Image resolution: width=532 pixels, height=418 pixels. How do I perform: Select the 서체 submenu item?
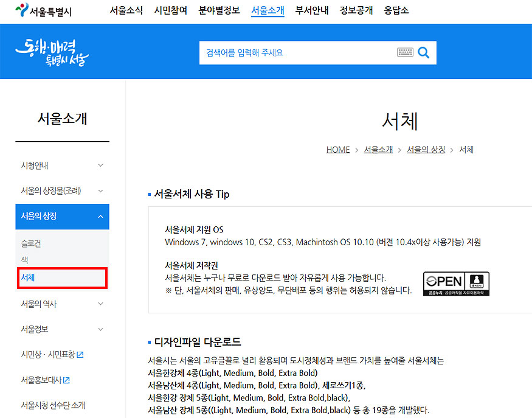tap(28, 278)
